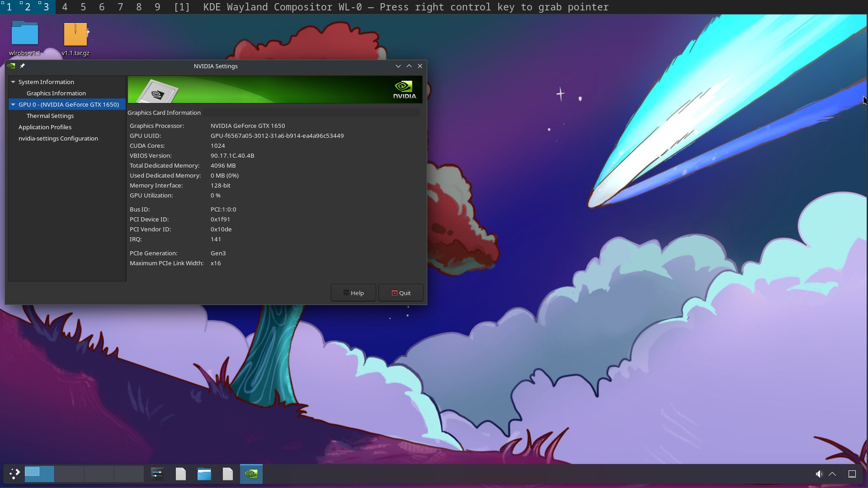The height and width of the screenshot is (488, 868).
Task: Expand the hidden system tray icons arrow
Action: tap(832, 474)
